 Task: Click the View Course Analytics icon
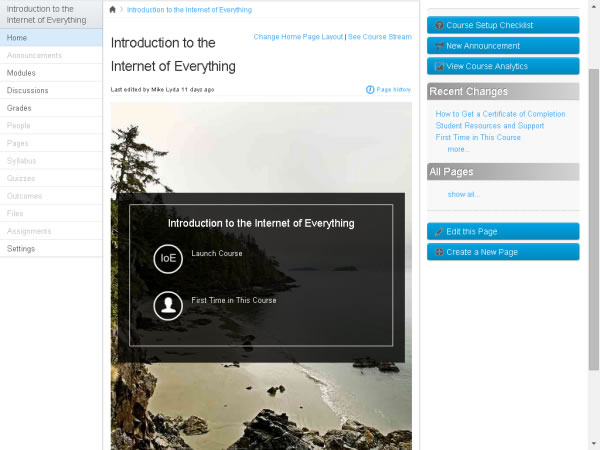[x=439, y=66]
